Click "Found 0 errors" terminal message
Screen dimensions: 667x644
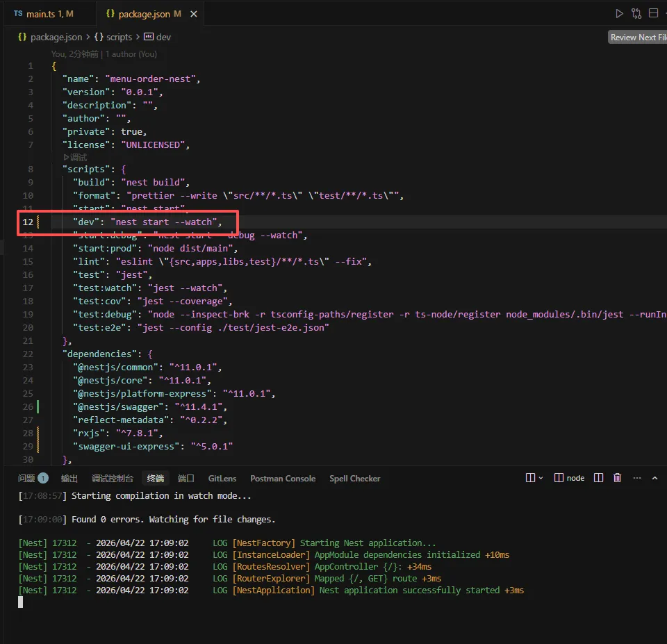click(x=106, y=520)
